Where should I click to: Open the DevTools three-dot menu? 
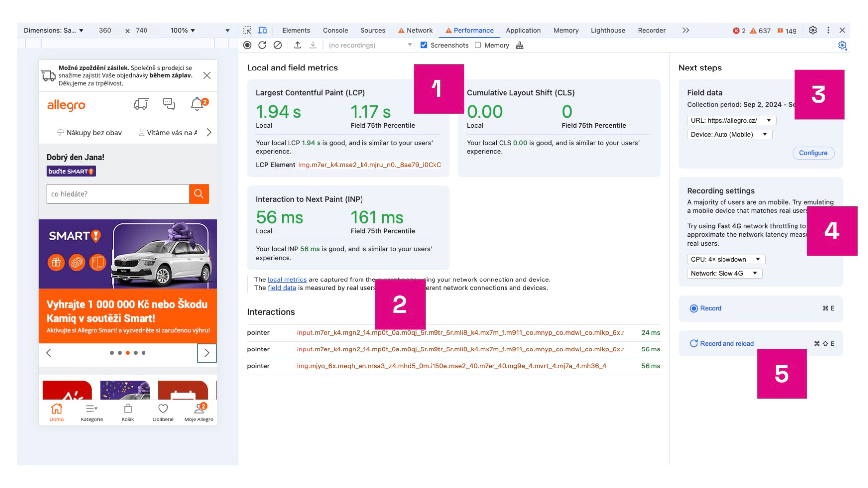click(828, 30)
